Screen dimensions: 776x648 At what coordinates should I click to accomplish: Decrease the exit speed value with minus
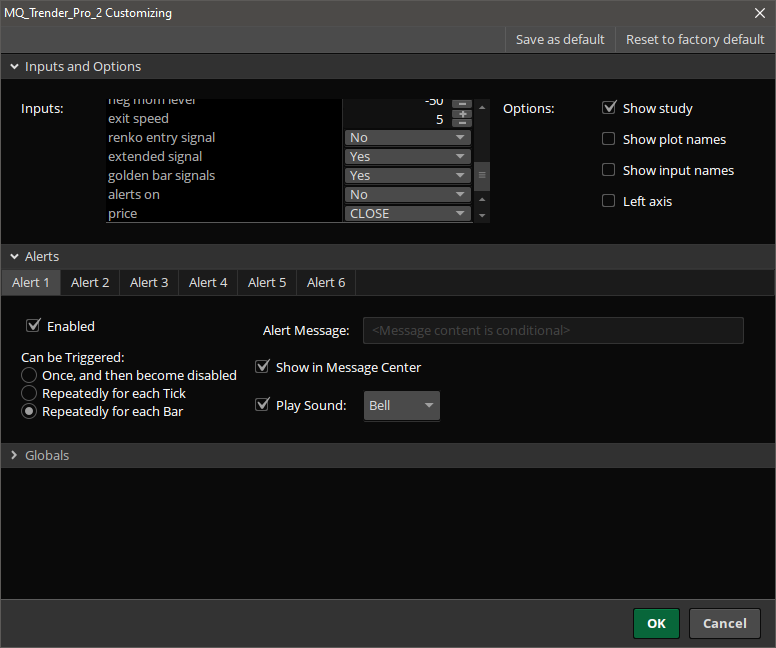462,123
